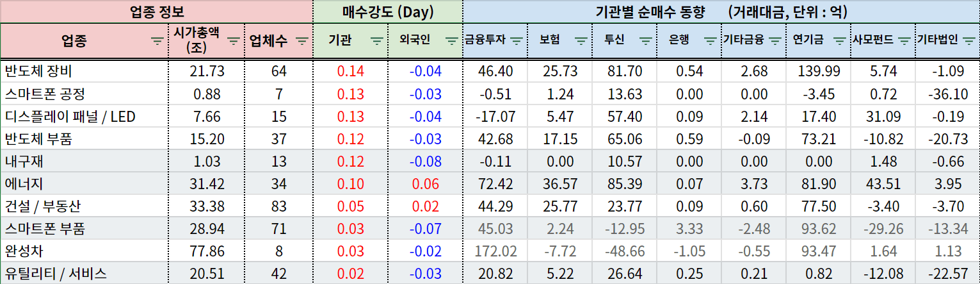
Task: Click 172.02 value in 금융투자 column
Action: coord(495,251)
